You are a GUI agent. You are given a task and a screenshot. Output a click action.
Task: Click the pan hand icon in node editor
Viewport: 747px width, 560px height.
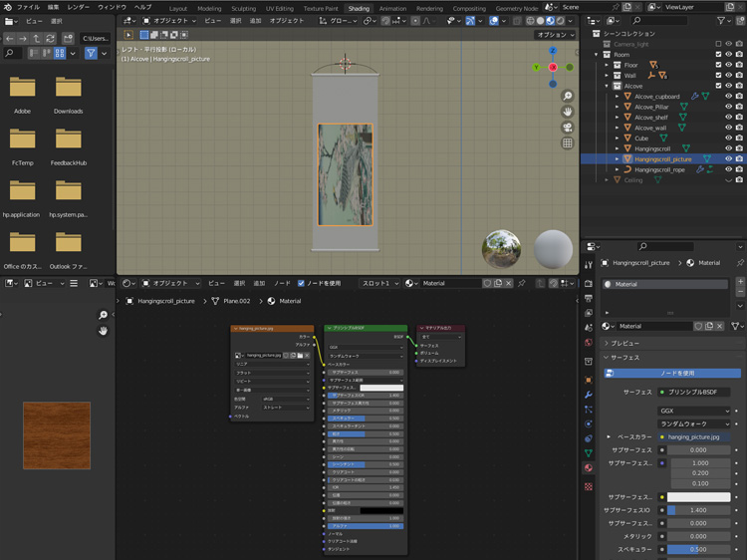103,331
